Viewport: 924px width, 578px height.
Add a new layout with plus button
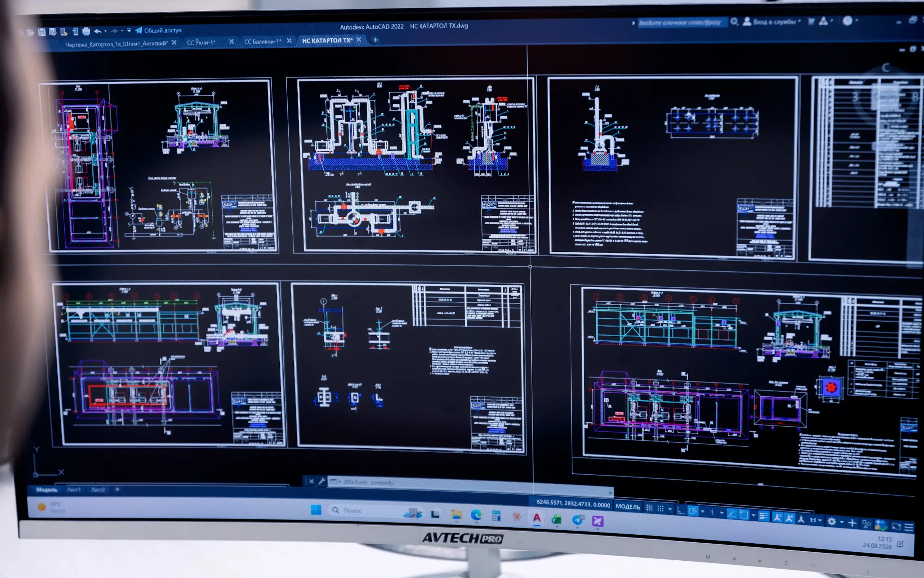(117, 489)
